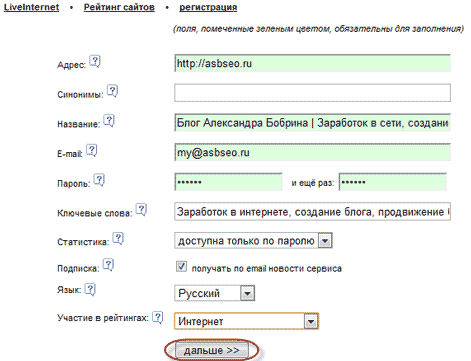Open help icon next to Пароль
Screen dimensions: 471x361
pos(99,180)
